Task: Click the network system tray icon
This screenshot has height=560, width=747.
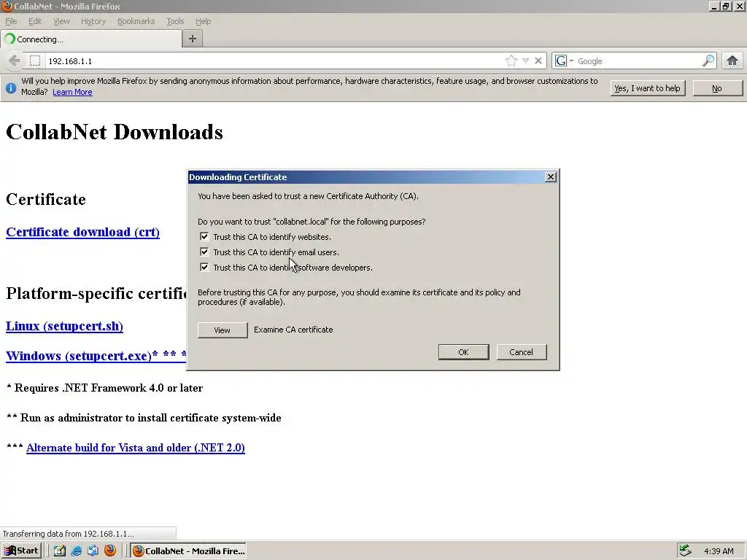Action: pos(685,551)
